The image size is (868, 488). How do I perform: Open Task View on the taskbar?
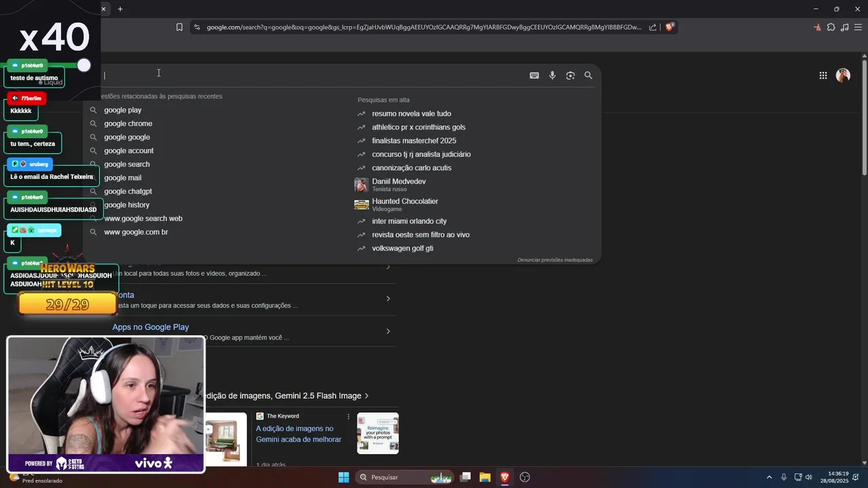coord(465,477)
